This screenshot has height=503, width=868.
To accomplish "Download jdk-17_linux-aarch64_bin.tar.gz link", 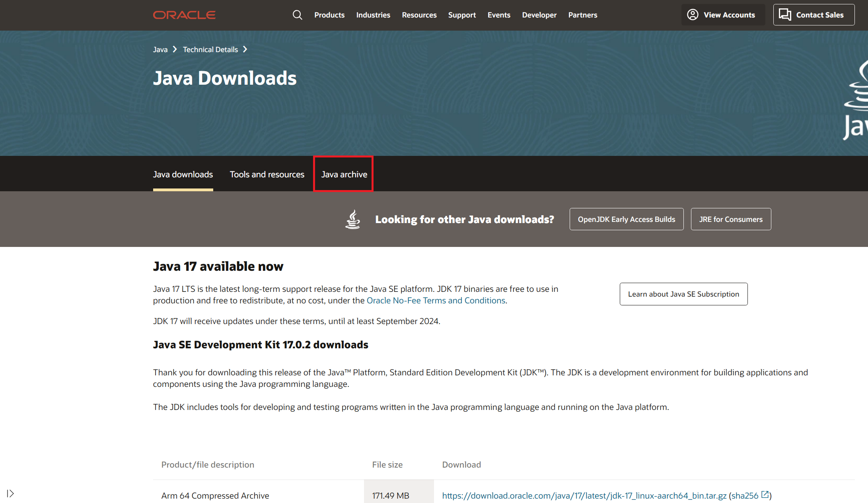I will pos(584,496).
